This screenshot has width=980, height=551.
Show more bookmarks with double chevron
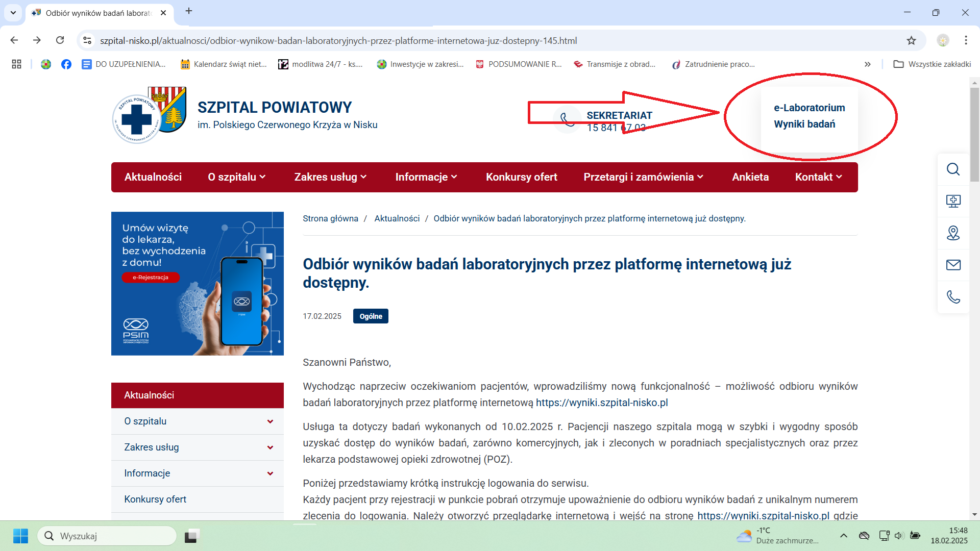pos(867,64)
